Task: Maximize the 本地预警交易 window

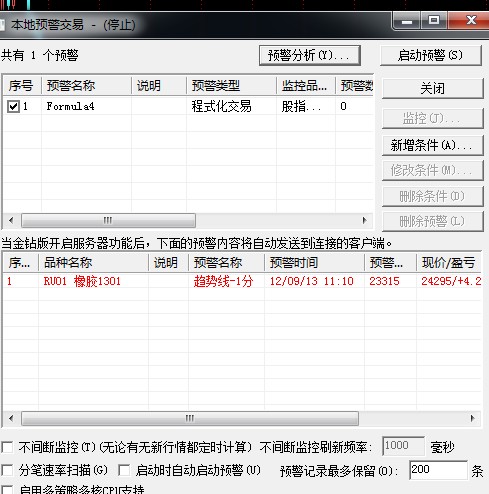Action: [x=434, y=21]
